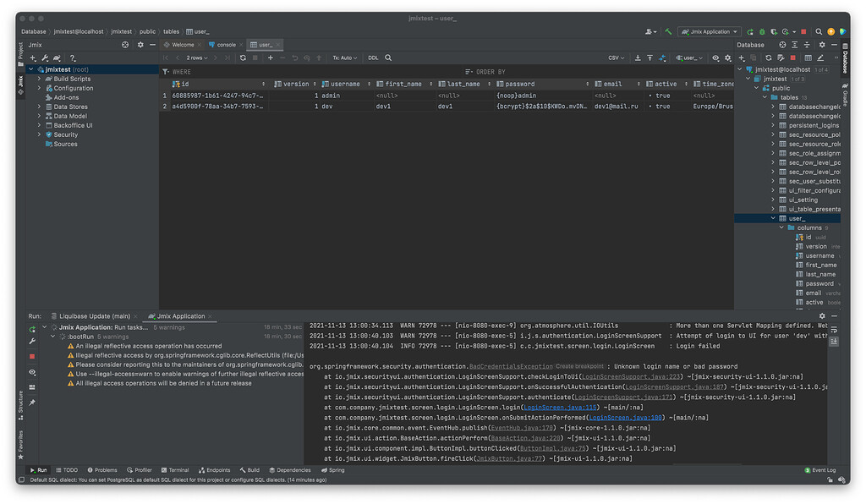Switch to the console editor tab

click(x=225, y=44)
